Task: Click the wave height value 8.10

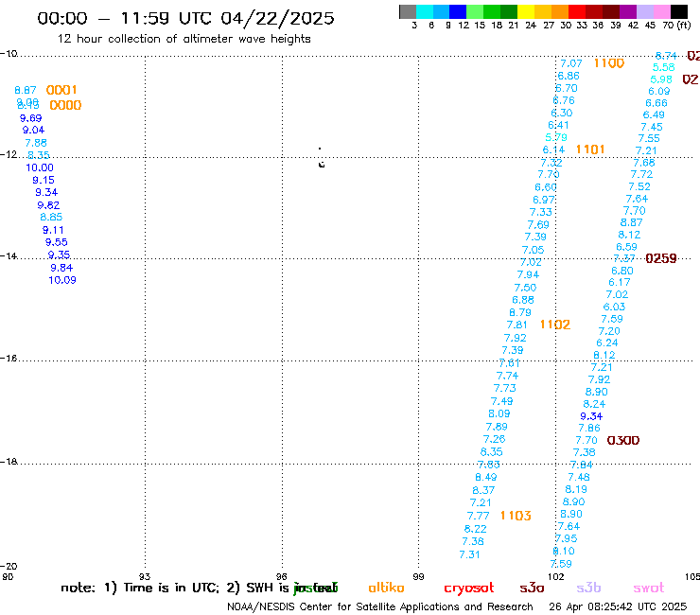Action: [564, 551]
